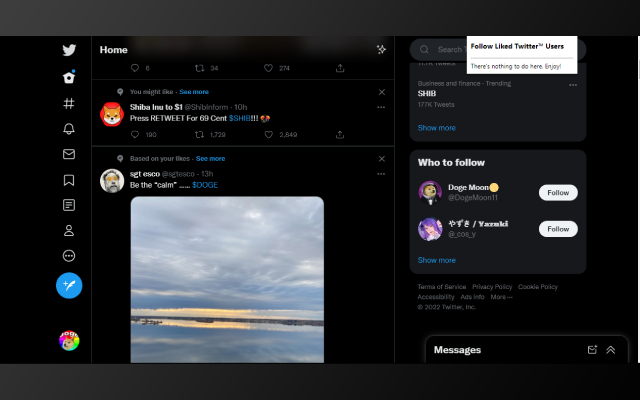Open Shiba Inu to $1 avatar
Screen dimensions: 640x400
click(x=112, y=114)
